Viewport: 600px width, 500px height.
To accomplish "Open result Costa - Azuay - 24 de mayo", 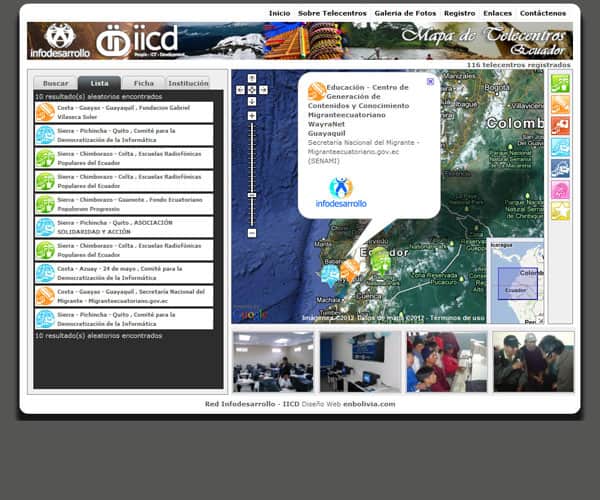I will tap(124, 273).
